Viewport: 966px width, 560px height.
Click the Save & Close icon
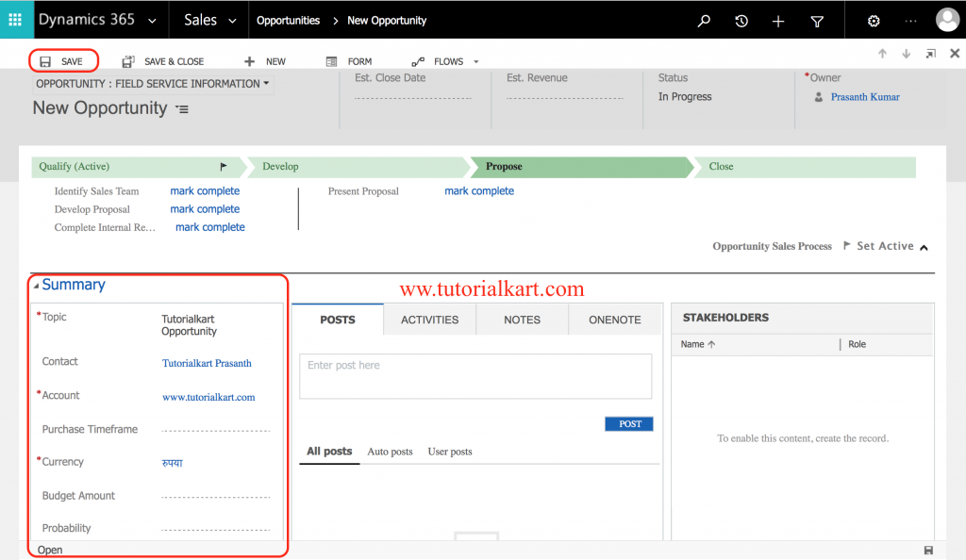tap(128, 61)
